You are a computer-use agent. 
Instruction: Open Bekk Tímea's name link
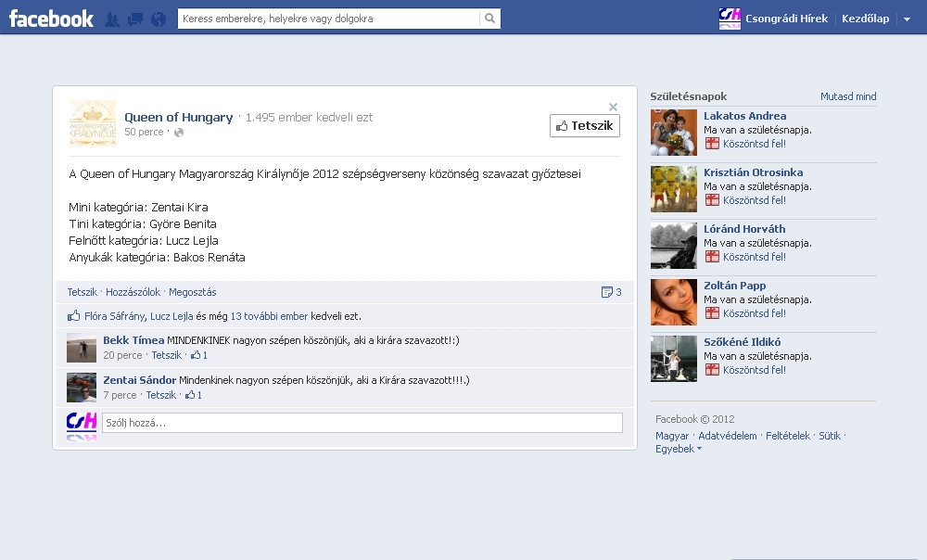pos(133,340)
